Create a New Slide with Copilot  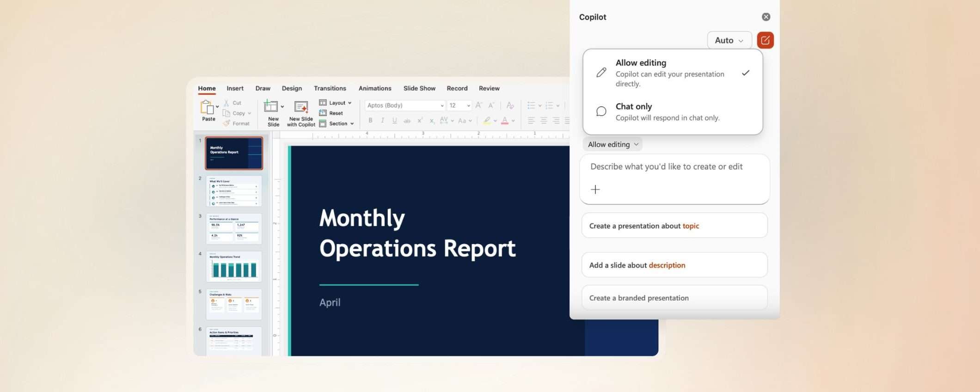point(301,107)
